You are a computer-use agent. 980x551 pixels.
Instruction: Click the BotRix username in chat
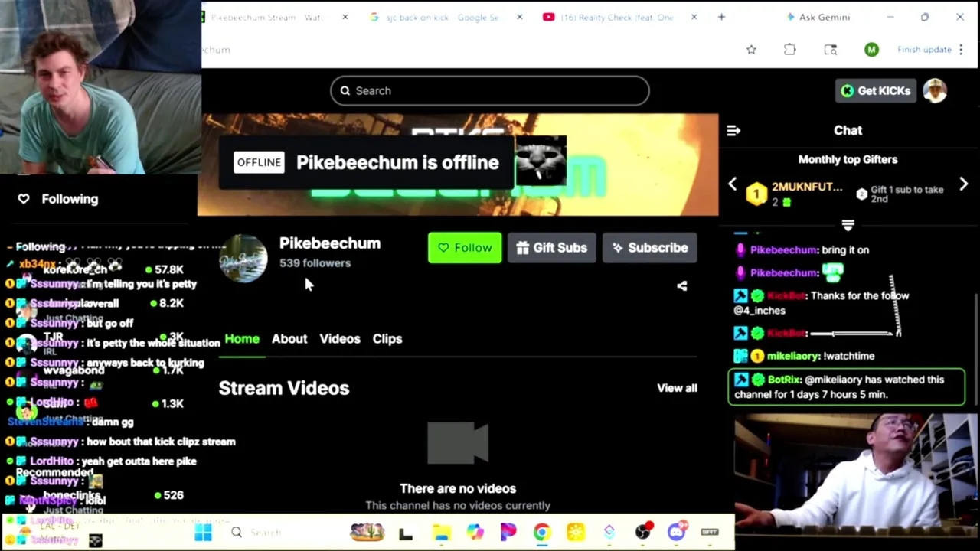tap(784, 380)
